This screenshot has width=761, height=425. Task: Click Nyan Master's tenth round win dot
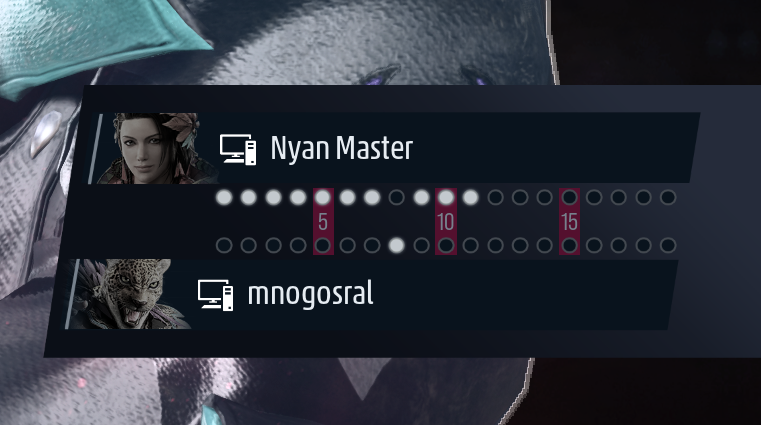coord(446,197)
